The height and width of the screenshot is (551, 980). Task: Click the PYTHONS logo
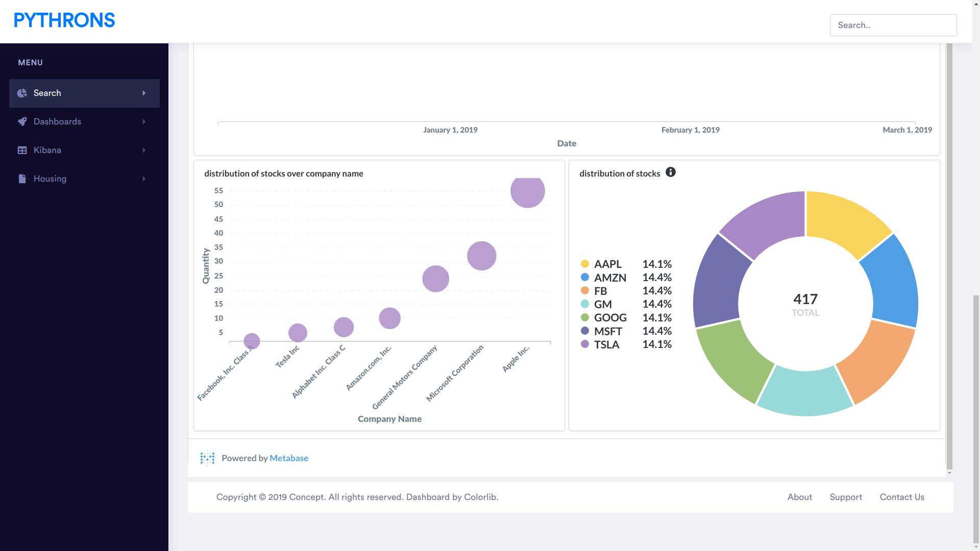64,21
